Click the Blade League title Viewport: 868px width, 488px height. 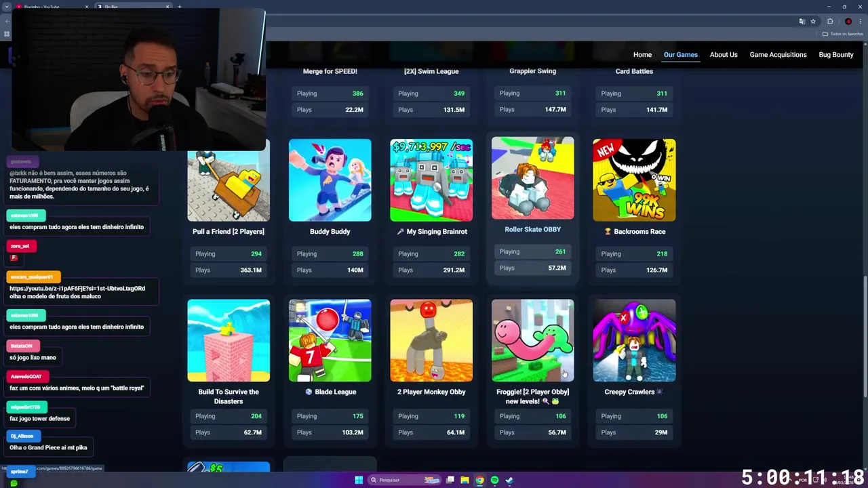pos(330,392)
